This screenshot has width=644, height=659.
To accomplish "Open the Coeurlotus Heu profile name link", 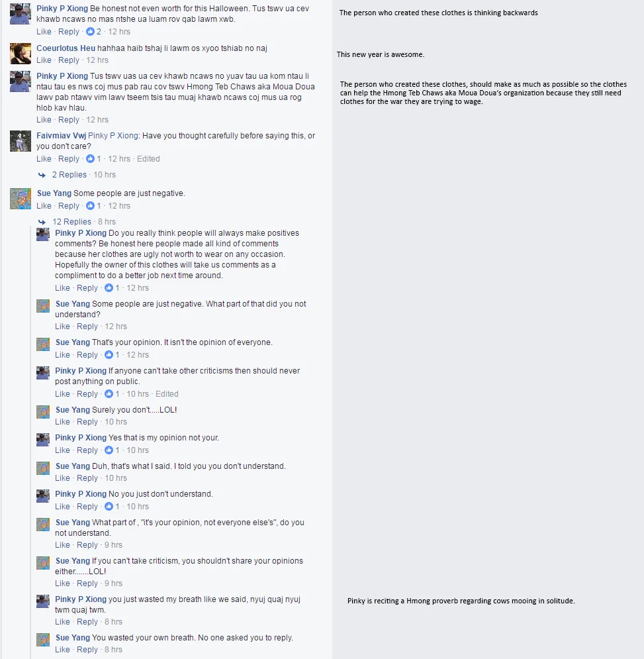I will click(66, 48).
